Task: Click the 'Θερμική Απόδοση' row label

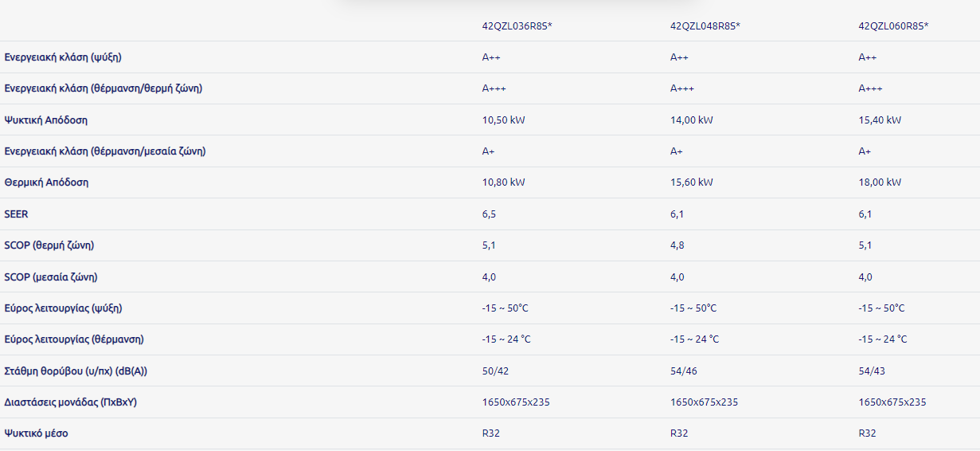Action: 46,182
